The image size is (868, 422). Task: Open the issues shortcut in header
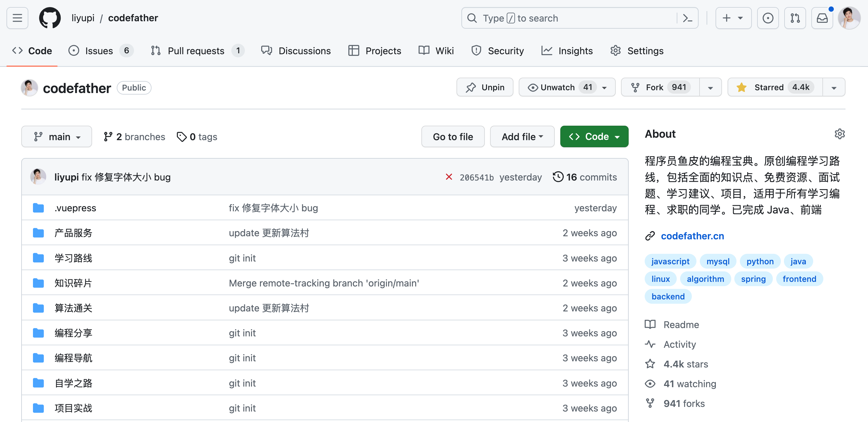pyautogui.click(x=768, y=18)
